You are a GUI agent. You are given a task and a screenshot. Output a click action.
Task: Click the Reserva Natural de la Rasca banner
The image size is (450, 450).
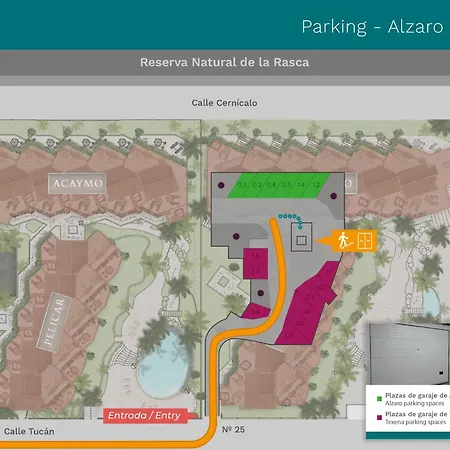pyautogui.click(x=225, y=62)
